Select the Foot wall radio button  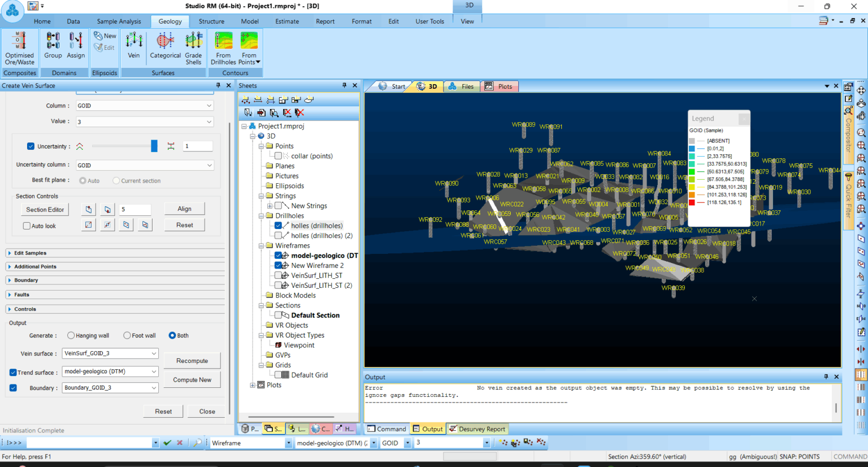[127, 335]
